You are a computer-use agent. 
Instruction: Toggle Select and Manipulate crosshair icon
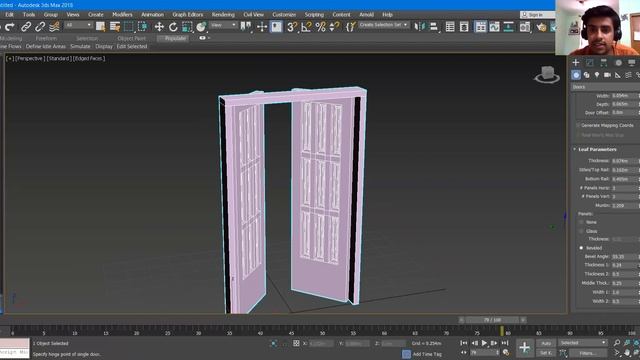point(262,27)
